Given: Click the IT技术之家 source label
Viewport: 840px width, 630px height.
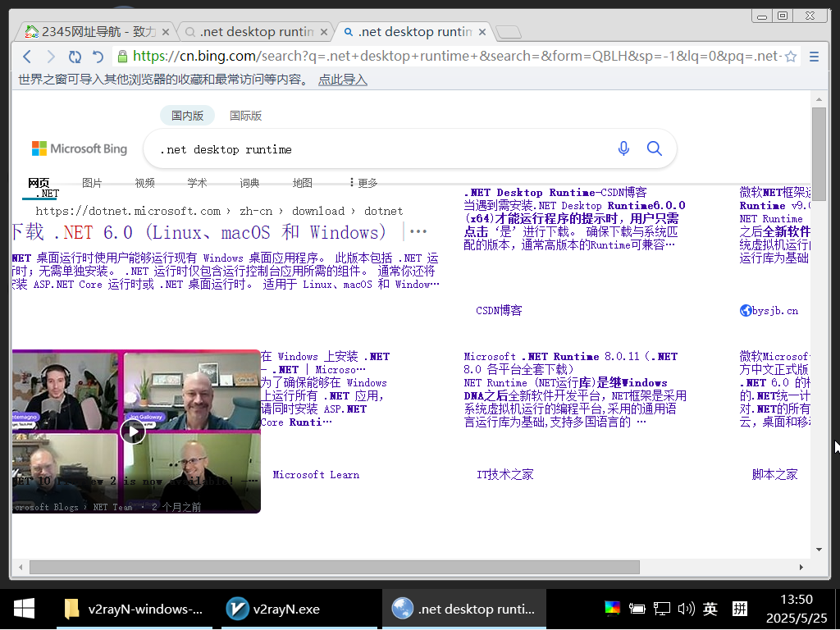Looking at the screenshot, I should coord(505,475).
